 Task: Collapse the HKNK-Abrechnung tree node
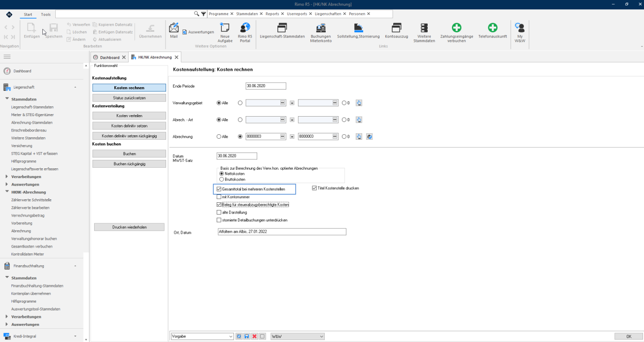tap(6, 192)
